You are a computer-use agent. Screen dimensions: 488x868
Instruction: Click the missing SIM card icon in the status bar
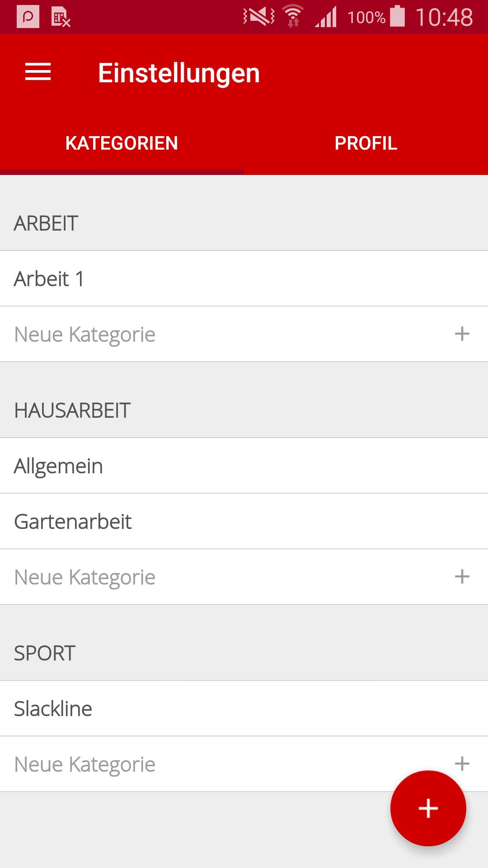pos(61,17)
